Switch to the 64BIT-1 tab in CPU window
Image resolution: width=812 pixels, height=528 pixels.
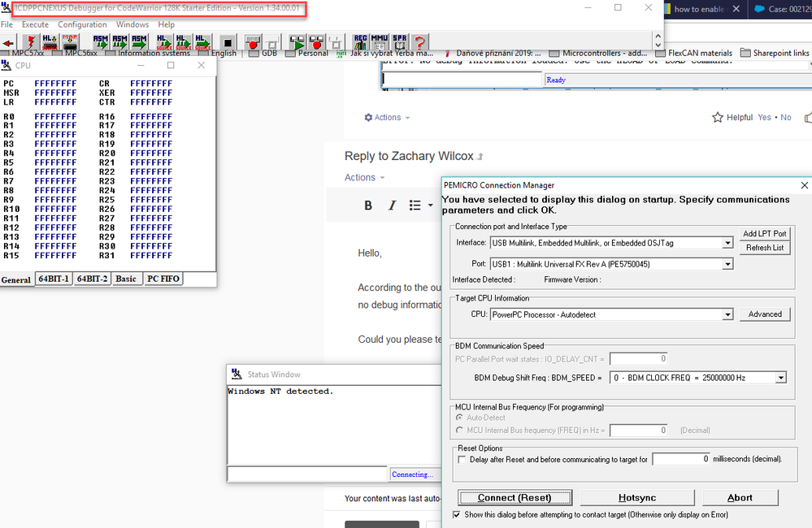54,279
